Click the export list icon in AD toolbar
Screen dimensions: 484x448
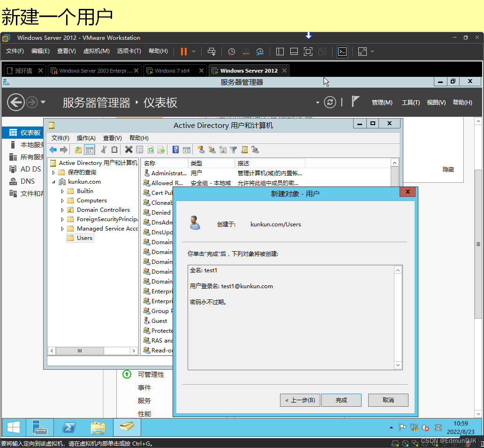pyautogui.click(x=161, y=150)
